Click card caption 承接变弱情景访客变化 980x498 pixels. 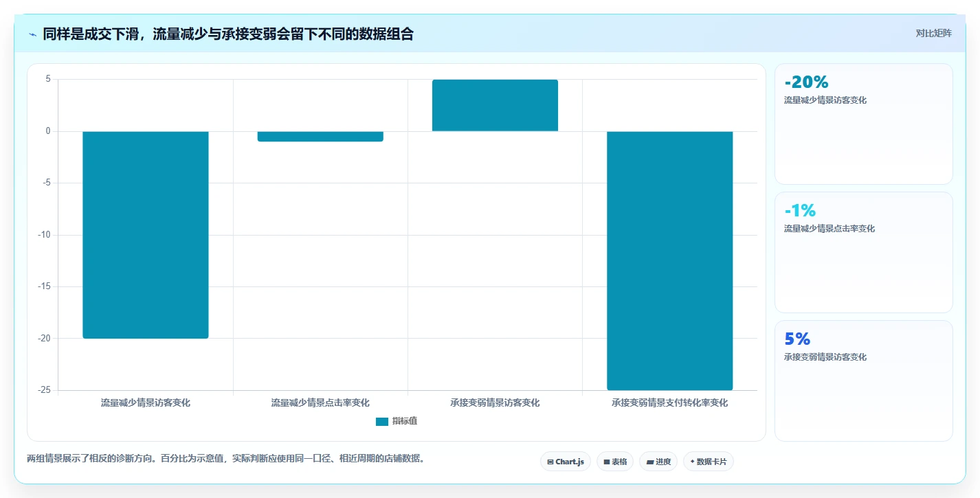(x=825, y=357)
